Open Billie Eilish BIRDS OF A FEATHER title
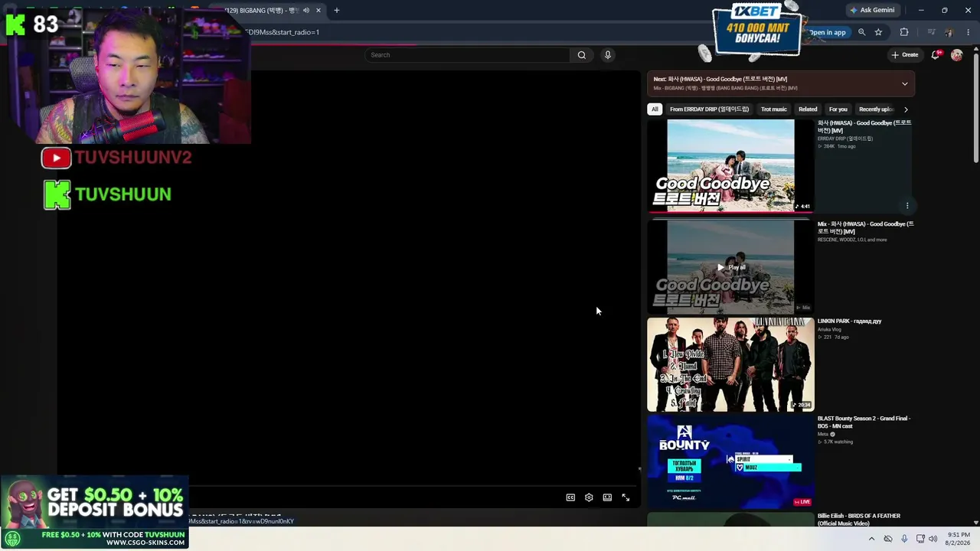The width and height of the screenshot is (980, 551). click(x=859, y=520)
